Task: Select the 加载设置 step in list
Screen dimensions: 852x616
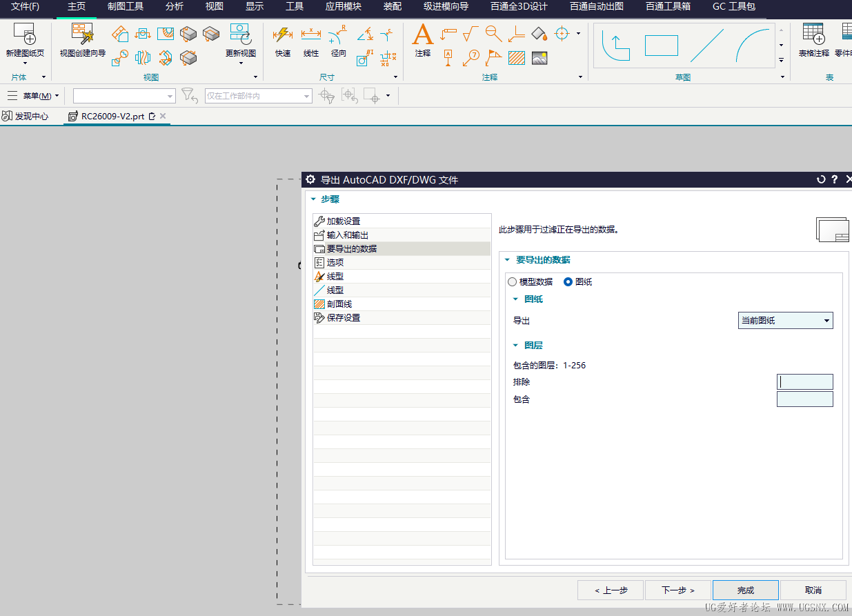Action: point(402,221)
